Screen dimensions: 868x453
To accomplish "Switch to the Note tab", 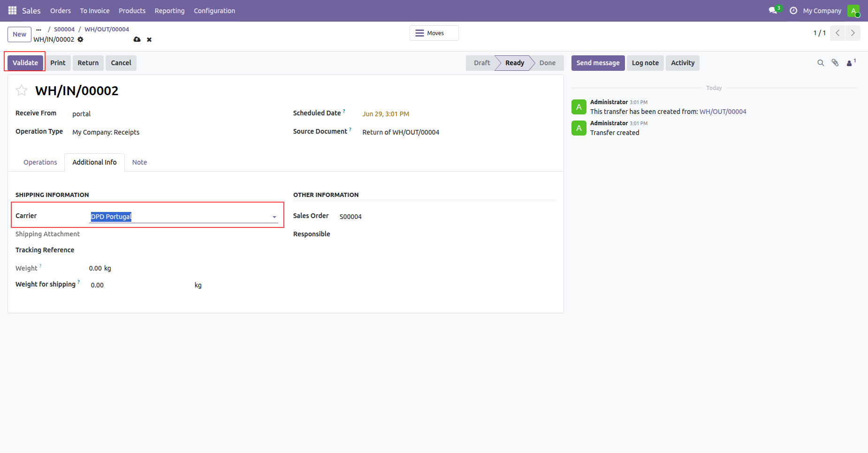I will click(x=139, y=162).
